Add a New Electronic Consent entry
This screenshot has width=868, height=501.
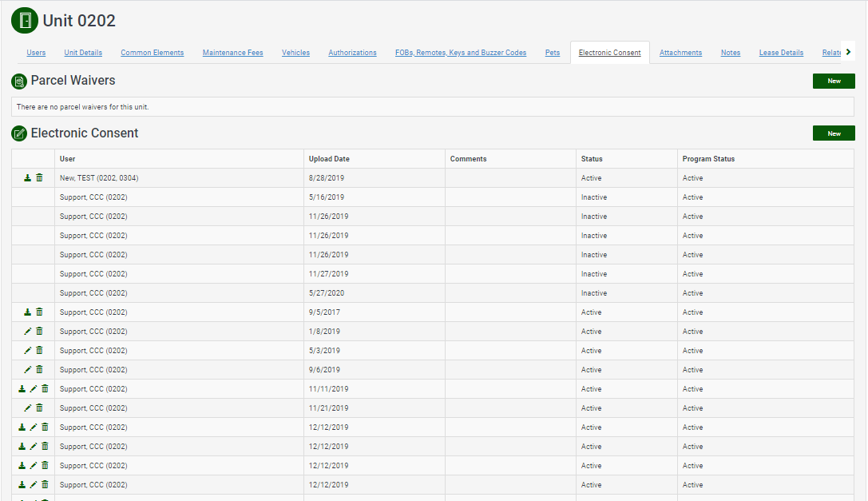834,133
